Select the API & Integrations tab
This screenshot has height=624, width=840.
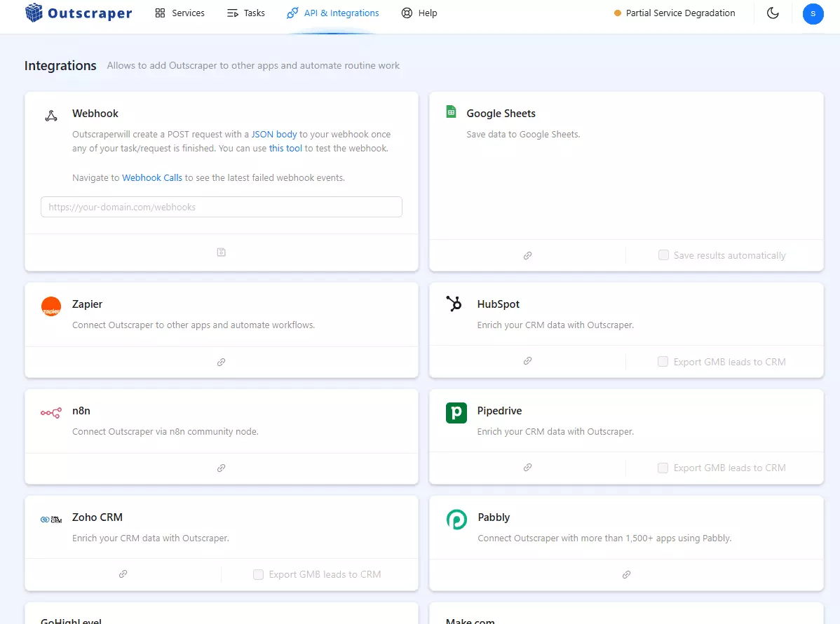pyautogui.click(x=332, y=13)
